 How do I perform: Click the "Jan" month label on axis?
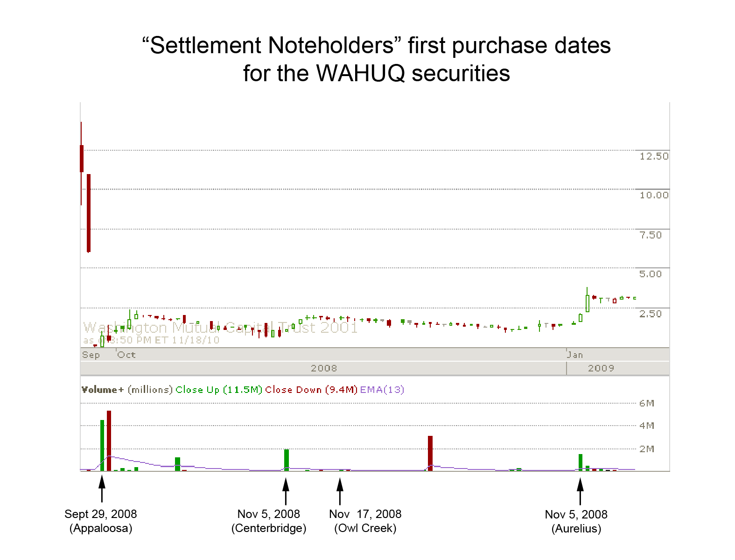coord(575,355)
